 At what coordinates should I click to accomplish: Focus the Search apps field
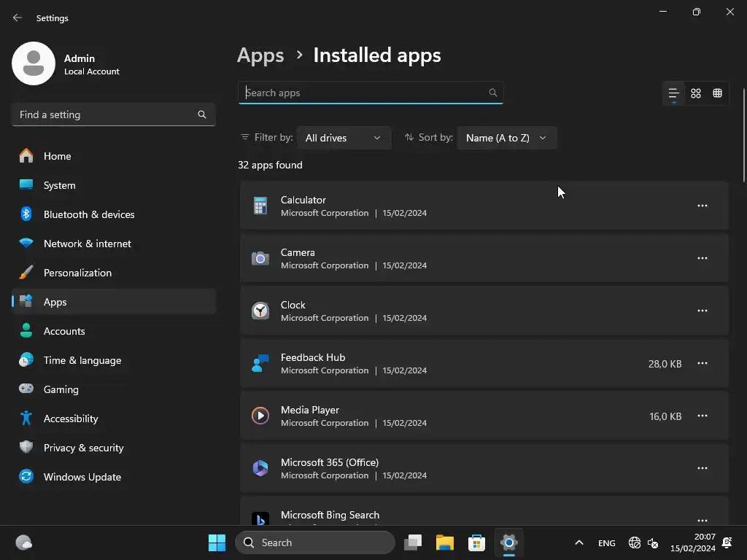click(365, 93)
